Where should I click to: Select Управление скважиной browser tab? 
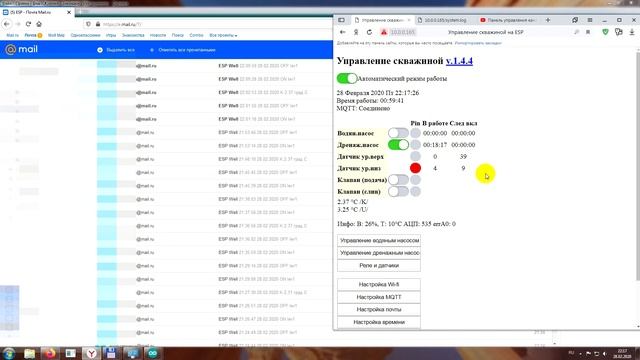[382, 20]
